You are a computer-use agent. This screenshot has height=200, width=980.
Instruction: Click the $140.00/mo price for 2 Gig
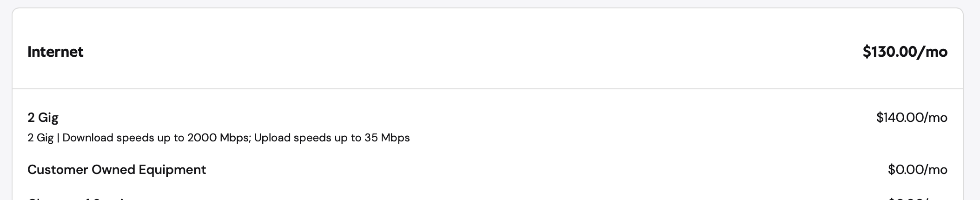tap(912, 118)
